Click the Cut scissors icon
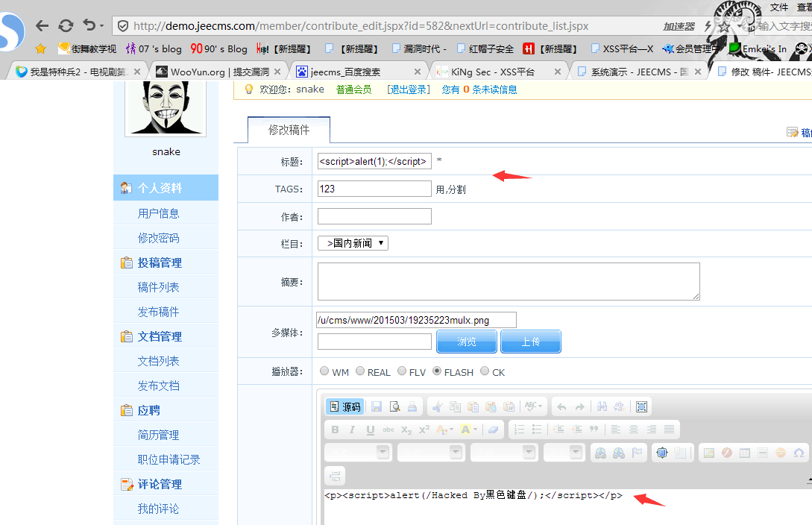The image size is (812, 525). point(438,407)
